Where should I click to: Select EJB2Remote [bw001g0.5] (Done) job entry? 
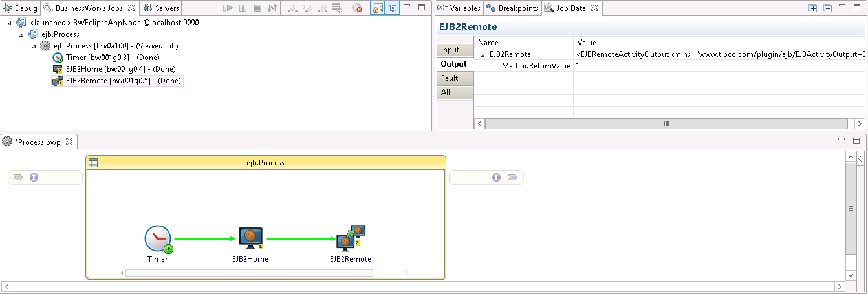coord(117,81)
